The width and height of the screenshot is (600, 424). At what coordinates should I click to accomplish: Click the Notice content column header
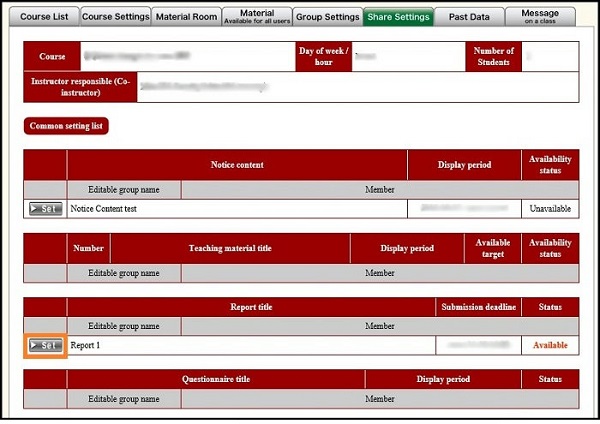point(237,165)
